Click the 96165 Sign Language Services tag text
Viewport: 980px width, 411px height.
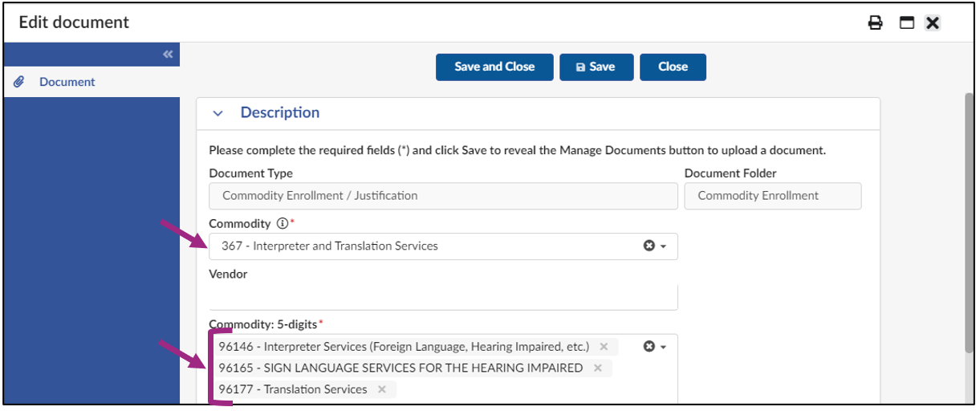(401, 368)
